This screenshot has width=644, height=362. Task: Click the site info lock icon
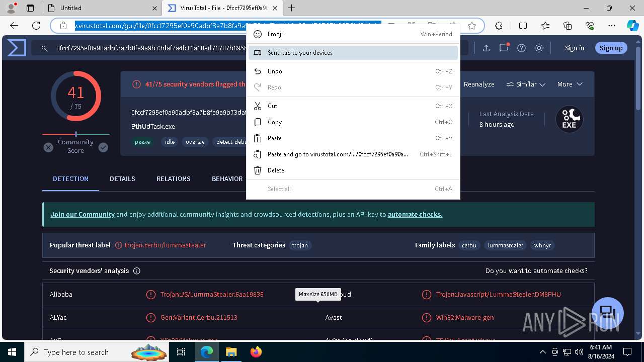pos(63,26)
